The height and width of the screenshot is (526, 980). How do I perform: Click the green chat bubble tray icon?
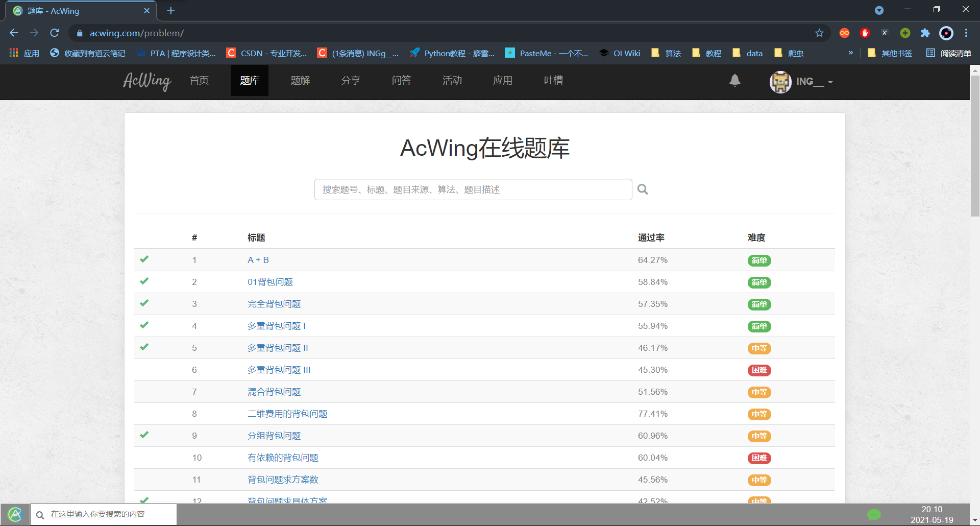(874, 515)
